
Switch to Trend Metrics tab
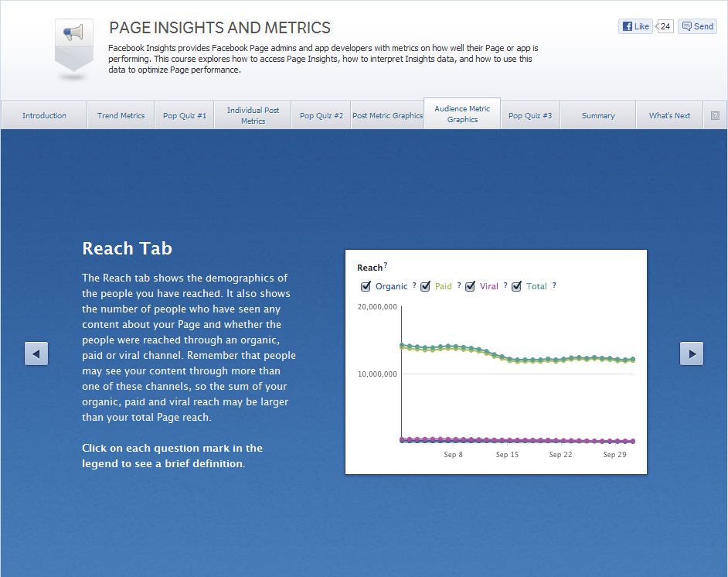coord(121,116)
